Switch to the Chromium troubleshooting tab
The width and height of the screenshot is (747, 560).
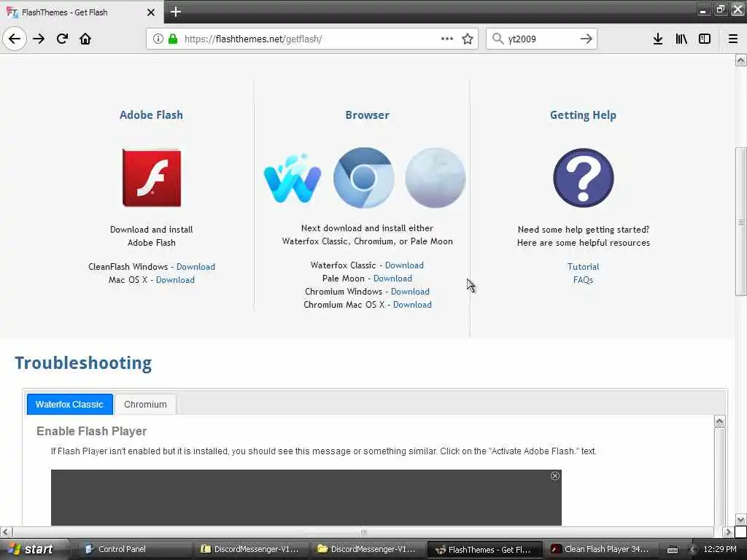point(145,404)
